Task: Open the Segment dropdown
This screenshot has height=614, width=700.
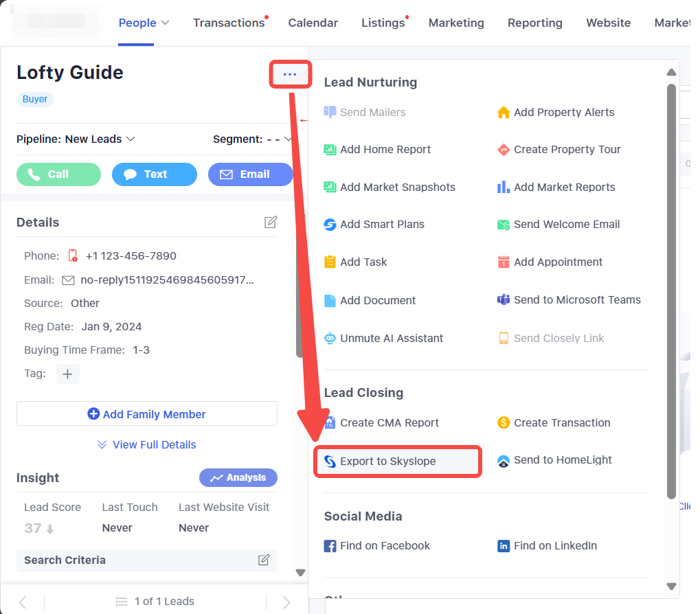Action: 252,139
